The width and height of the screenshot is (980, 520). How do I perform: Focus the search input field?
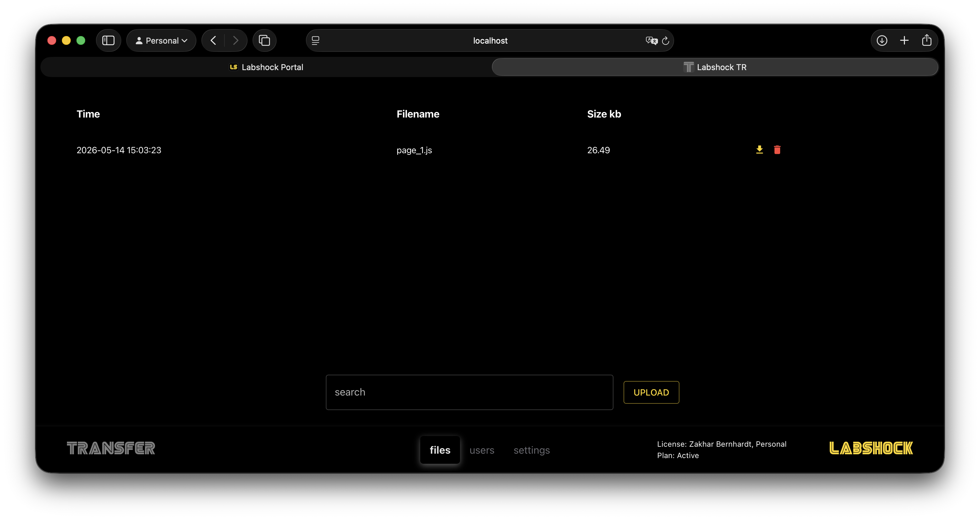[469, 392]
